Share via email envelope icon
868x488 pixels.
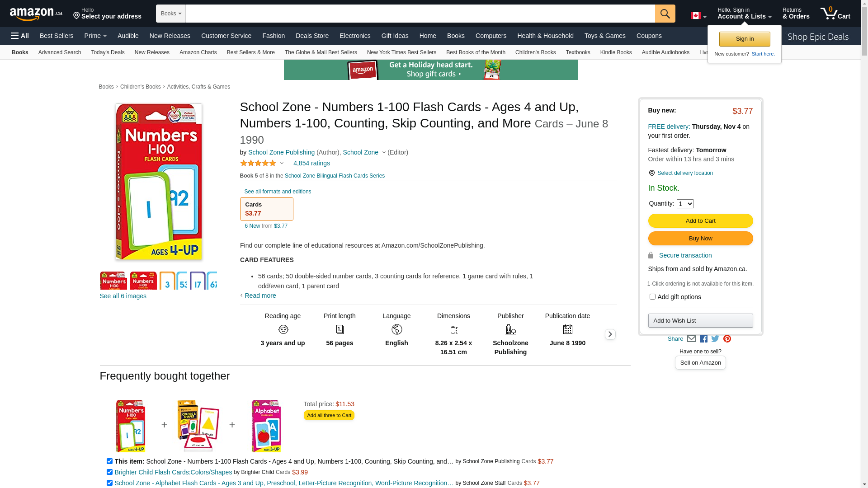[691, 339]
